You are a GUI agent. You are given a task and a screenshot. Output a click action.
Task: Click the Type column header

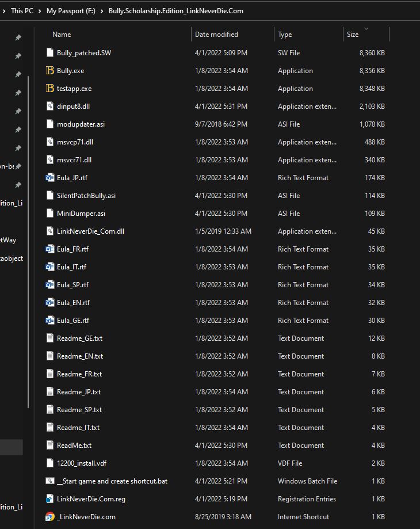(x=285, y=35)
